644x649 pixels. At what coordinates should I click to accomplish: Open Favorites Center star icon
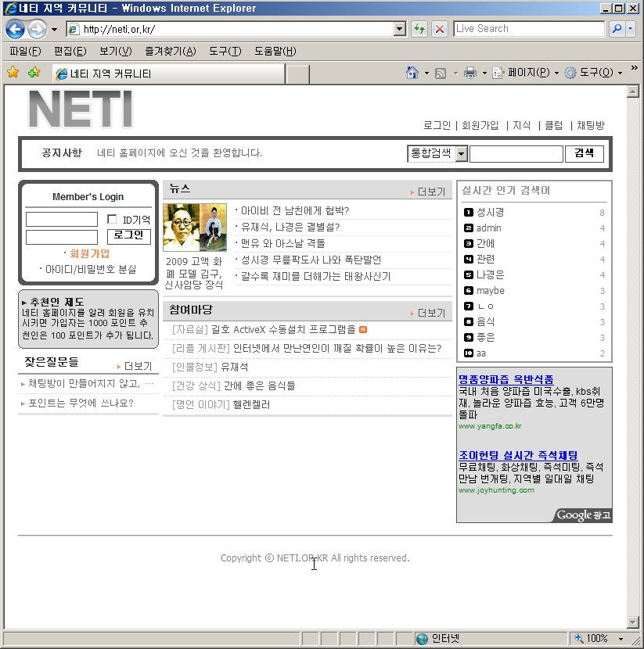[x=13, y=73]
